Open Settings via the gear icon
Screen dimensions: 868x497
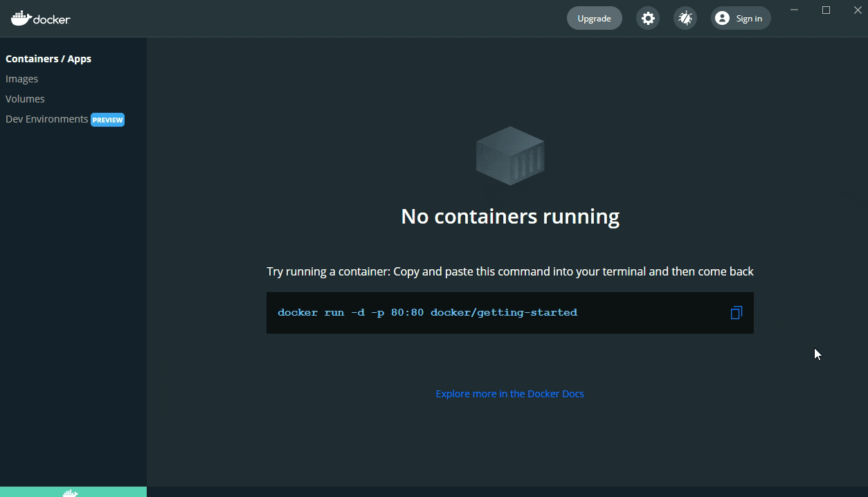pyautogui.click(x=648, y=19)
